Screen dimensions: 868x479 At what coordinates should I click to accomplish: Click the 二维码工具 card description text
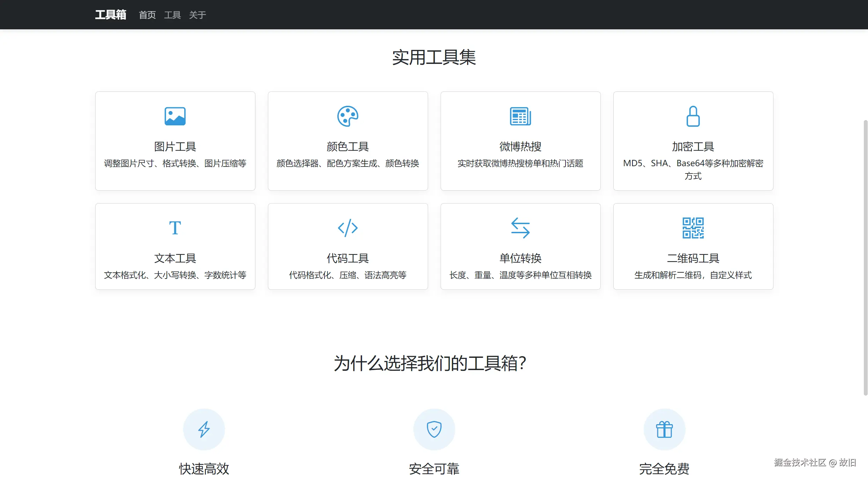click(693, 275)
